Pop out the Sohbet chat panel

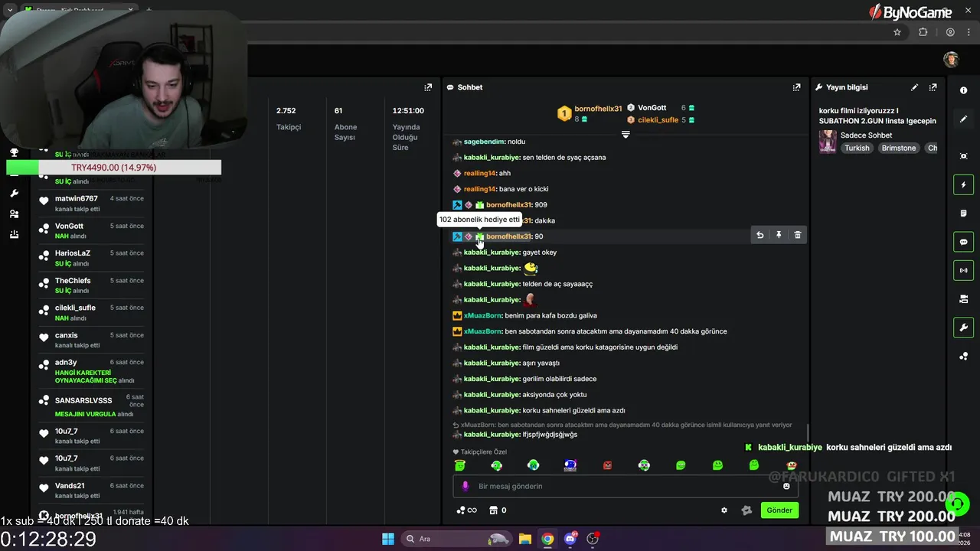tap(796, 87)
